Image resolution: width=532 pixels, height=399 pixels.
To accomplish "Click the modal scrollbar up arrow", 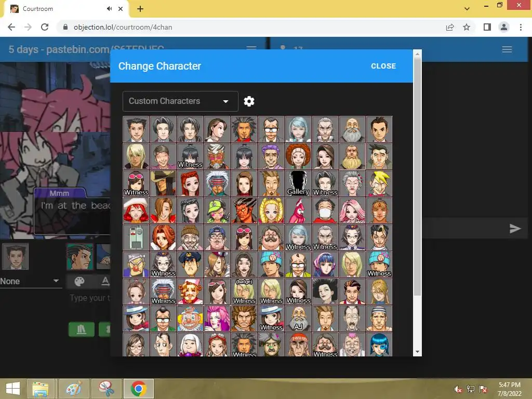I will [x=417, y=54].
